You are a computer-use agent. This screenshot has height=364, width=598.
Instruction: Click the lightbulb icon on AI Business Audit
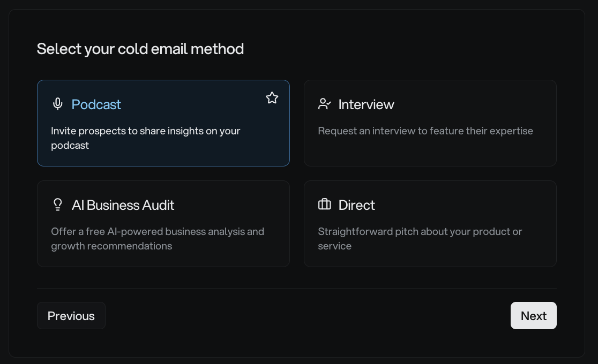click(57, 204)
